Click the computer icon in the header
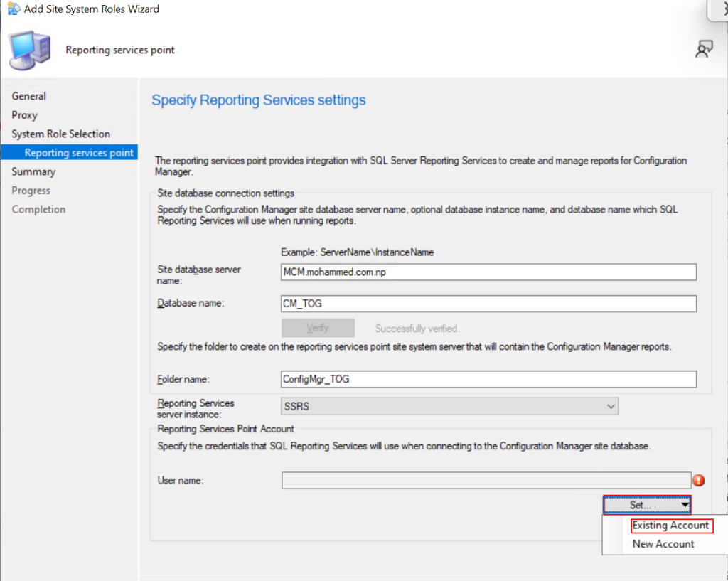This screenshot has width=728, height=581. [30, 51]
